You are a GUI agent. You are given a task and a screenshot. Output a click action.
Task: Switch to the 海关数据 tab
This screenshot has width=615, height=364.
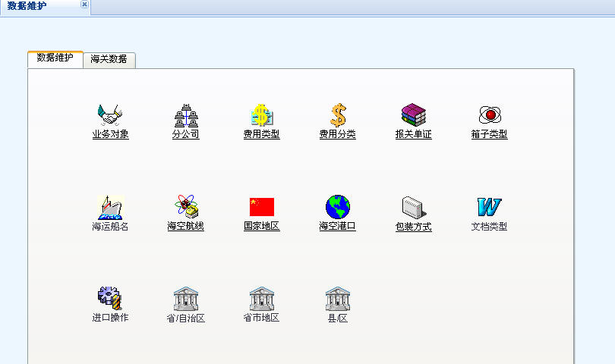(109, 59)
